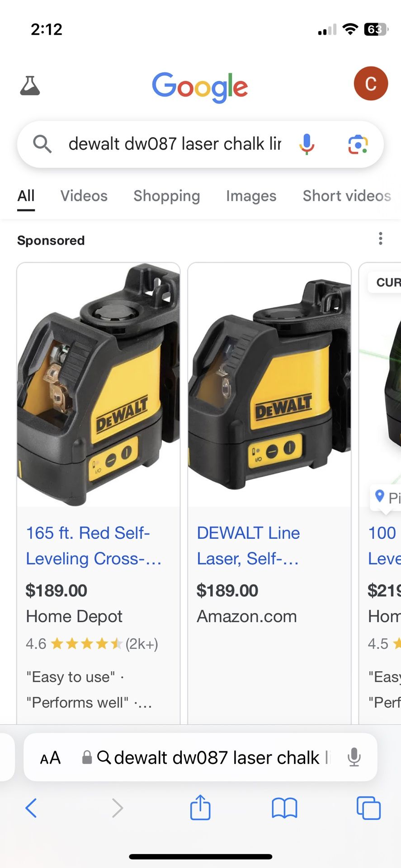Tap the Google search query text field
The image size is (401, 868).
pos(175,144)
